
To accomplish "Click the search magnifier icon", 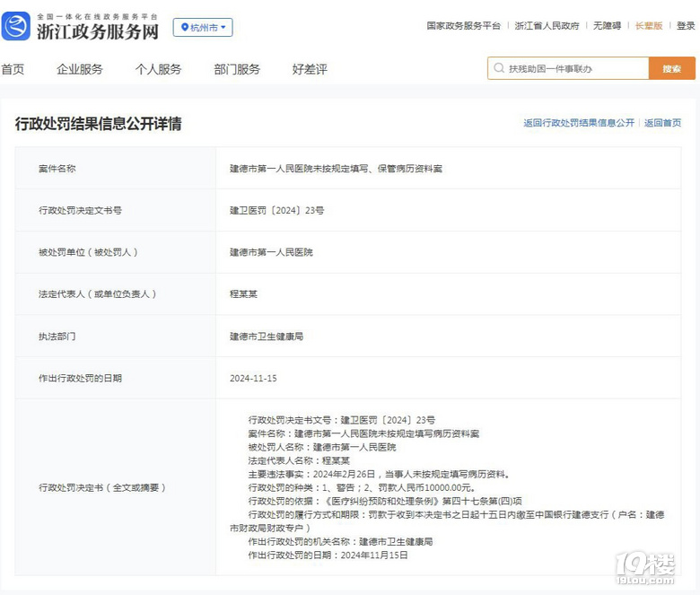I will pyautogui.click(x=499, y=68).
